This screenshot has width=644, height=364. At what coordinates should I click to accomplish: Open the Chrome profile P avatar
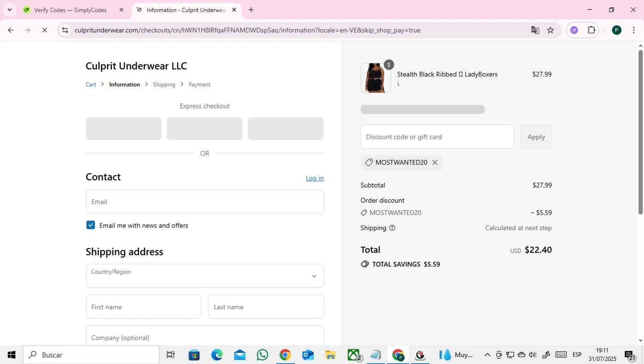[617, 30]
